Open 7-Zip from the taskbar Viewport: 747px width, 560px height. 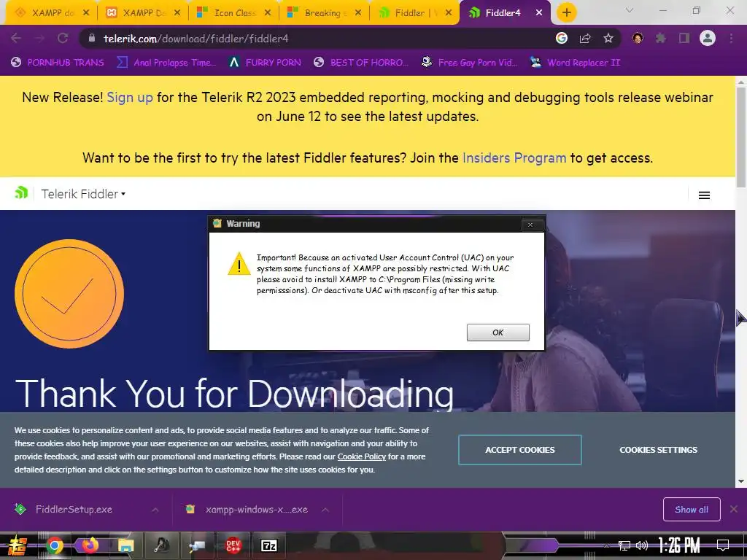click(x=268, y=545)
